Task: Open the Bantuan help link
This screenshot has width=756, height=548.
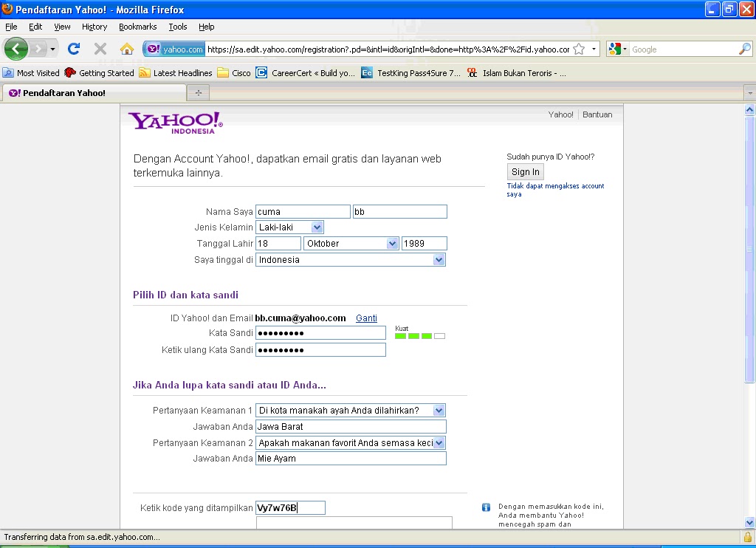Action: pyautogui.click(x=597, y=114)
